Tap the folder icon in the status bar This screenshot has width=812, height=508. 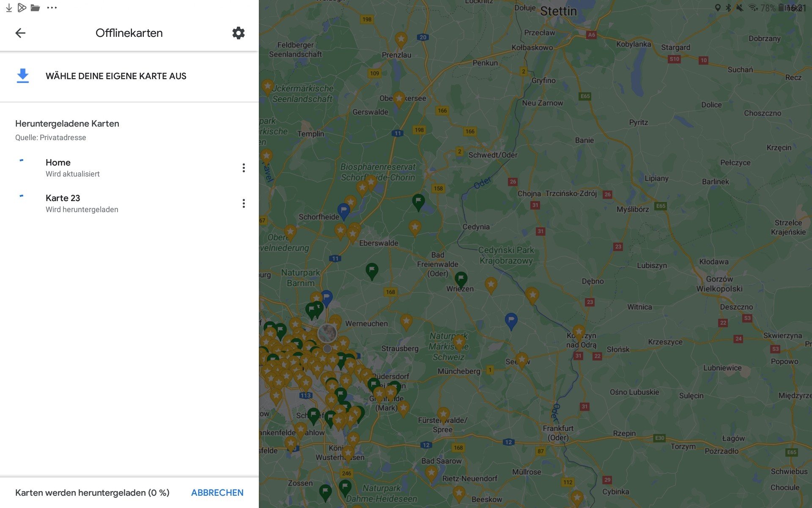point(36,8)
